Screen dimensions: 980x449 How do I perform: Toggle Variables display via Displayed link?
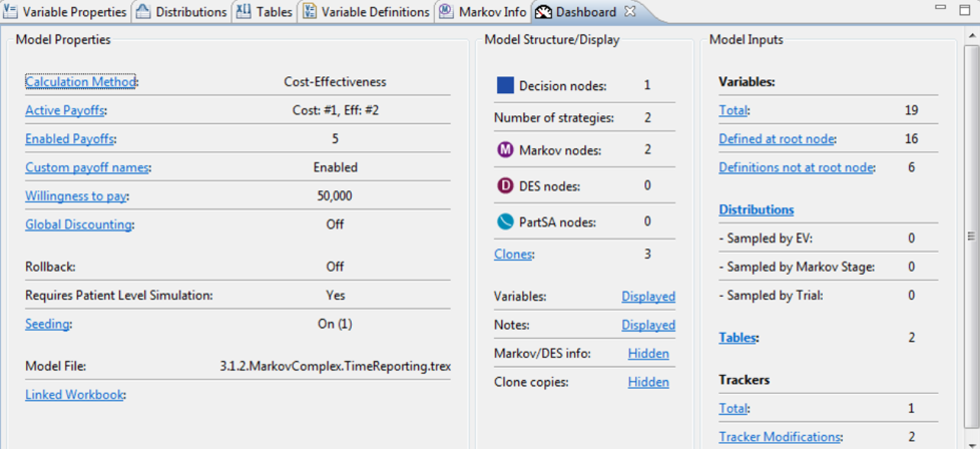(648, 296)
